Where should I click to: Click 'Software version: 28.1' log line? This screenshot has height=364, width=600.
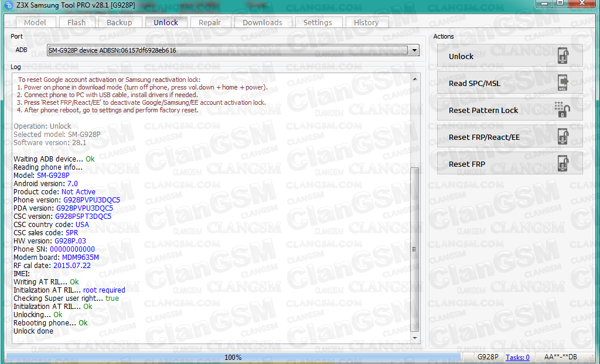pos(50,143)
